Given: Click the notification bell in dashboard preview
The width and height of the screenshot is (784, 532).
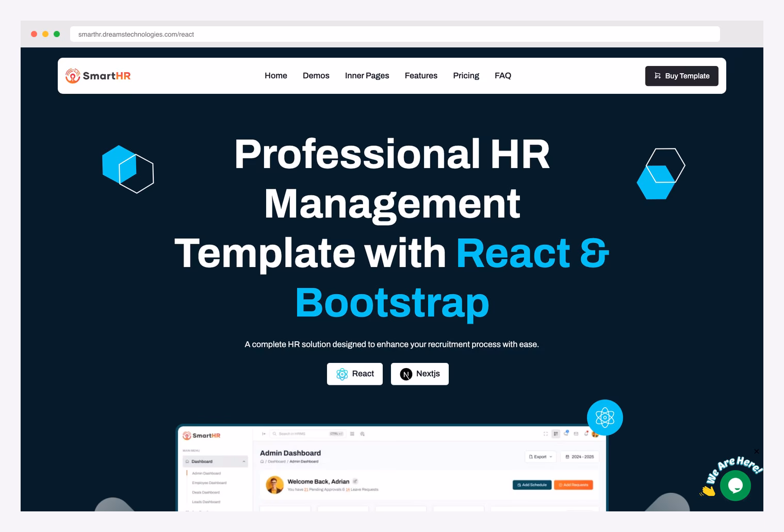Looking at the screenshot, I should [x=586, y=434].
